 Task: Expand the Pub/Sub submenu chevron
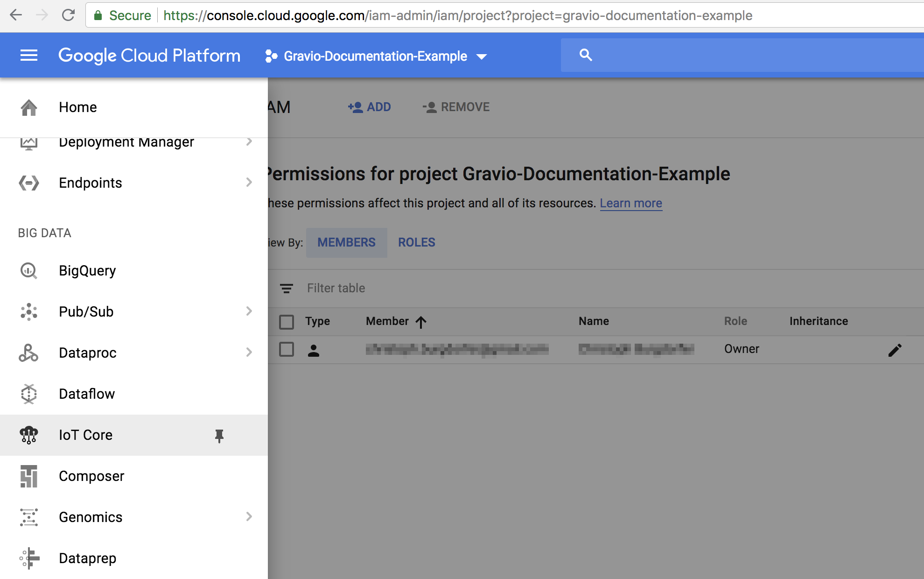click(249, 311)
